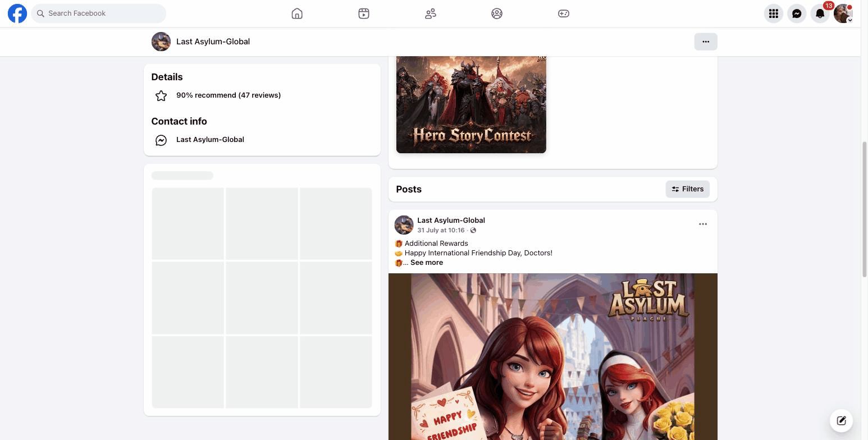This screenshot has height=440, width=868.
Task: Open the Groups icon in top navigation
Action: 497,13
